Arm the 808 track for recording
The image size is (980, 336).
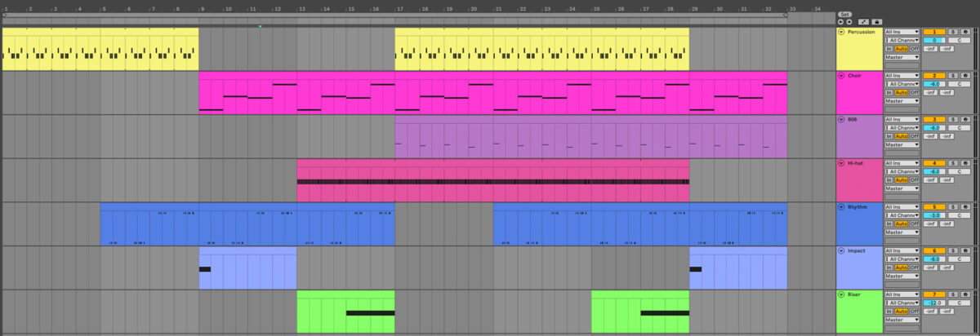(965, 119)
